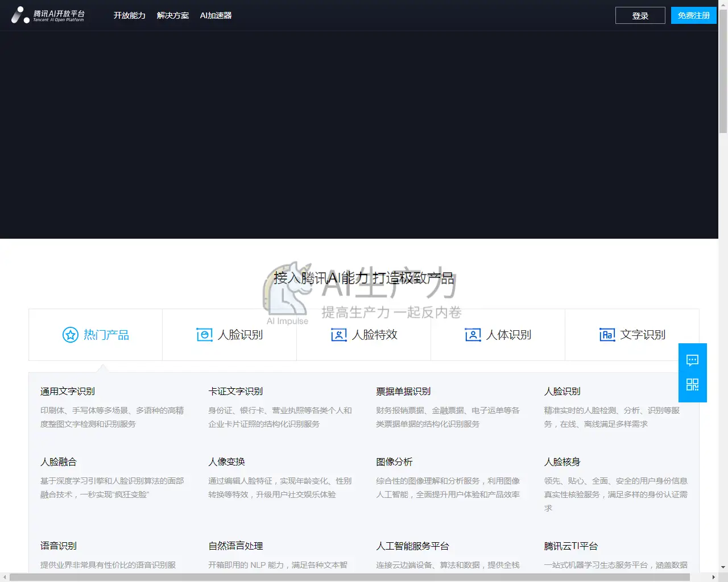Switch to the 人体识别 tab
Screen dimensions: 728x582
pyautogui.click(x=498, y=335)
